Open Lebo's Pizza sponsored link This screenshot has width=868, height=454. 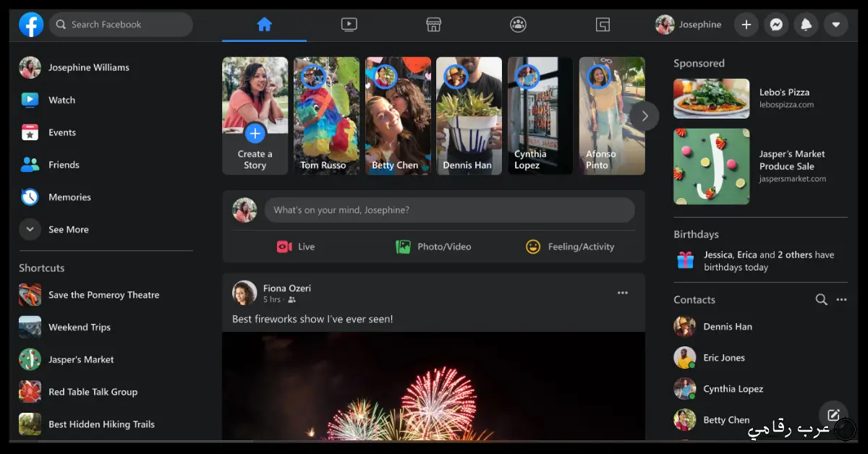tap(784, 93)
